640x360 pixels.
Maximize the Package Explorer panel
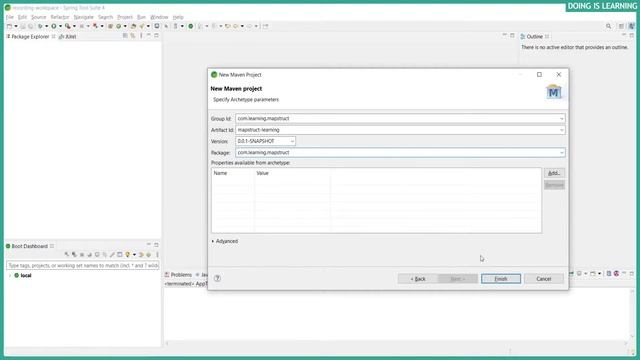[156, 36]
